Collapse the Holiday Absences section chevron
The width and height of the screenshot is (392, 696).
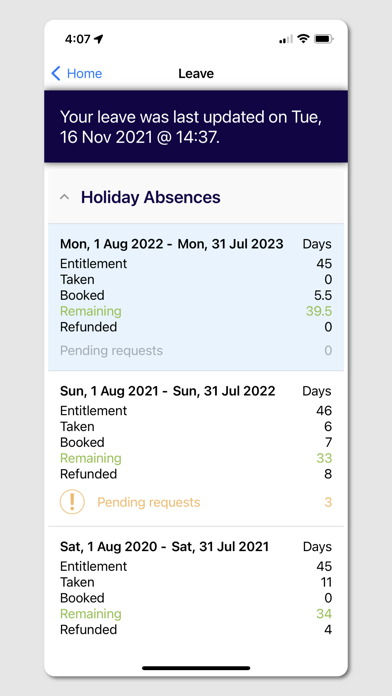(64, 197)
